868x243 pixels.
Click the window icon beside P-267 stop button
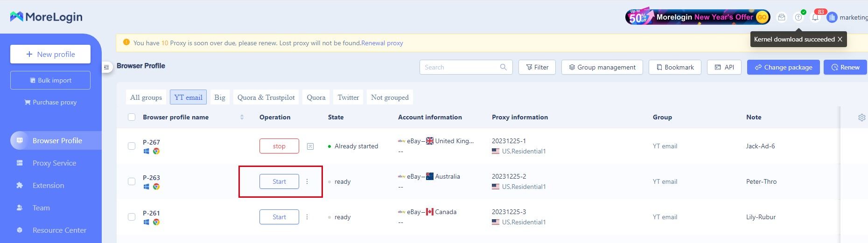click(310, 146)
